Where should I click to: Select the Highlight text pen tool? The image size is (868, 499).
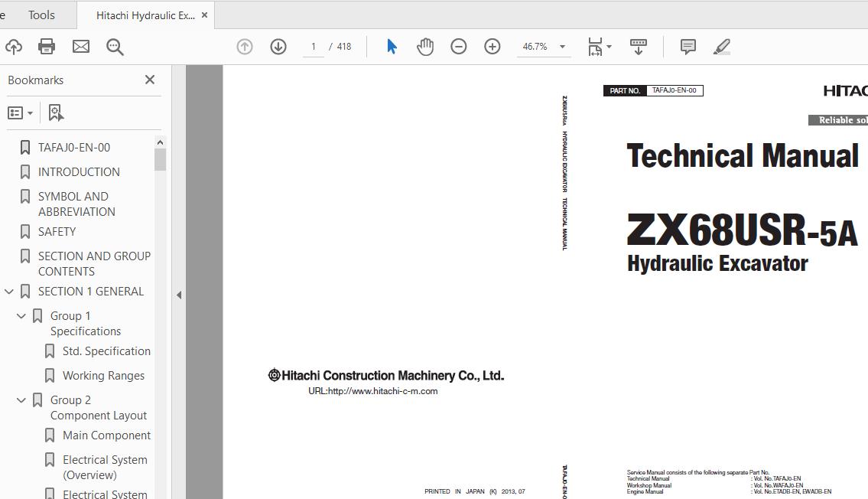pyautogui.click(x=722, y=47)
